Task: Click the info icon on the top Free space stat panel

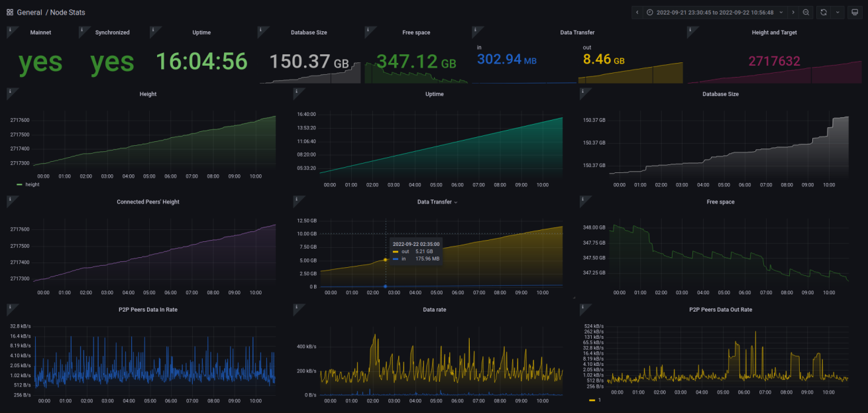Action: point(368,30)
